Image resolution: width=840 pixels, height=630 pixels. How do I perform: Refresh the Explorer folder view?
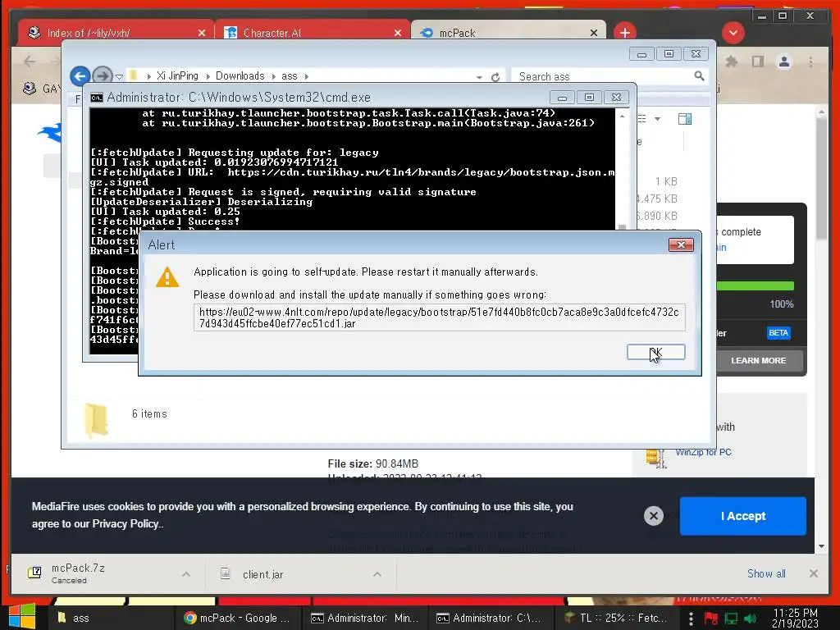(x=495, y=77)
